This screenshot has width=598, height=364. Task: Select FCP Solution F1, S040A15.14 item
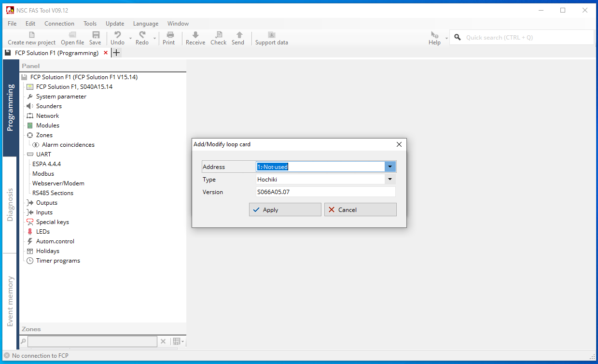[74, 86]
